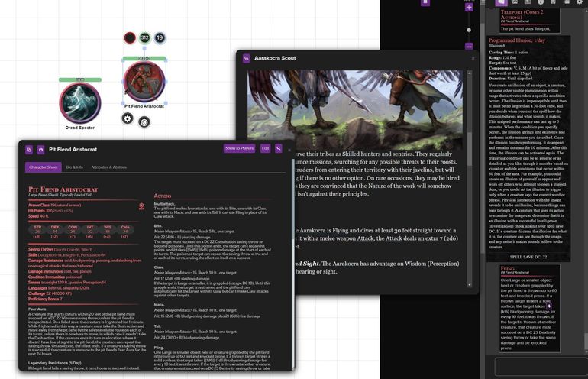This screenshot has width=588, height=379.
Task: Click the link icon in Aarakocra Scout header
Action: click(x=247, y=58)
